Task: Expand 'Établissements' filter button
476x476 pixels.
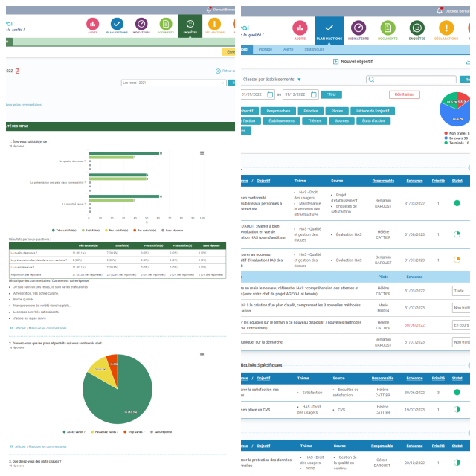Action: (281, 120)
